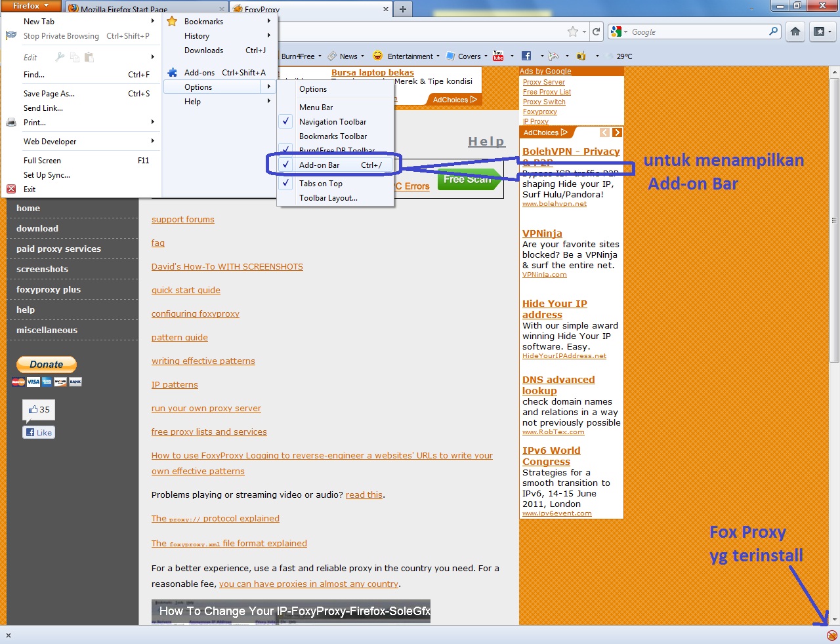
Task: Click the Facebook toolbar icon
Action: tap(526, 56)
